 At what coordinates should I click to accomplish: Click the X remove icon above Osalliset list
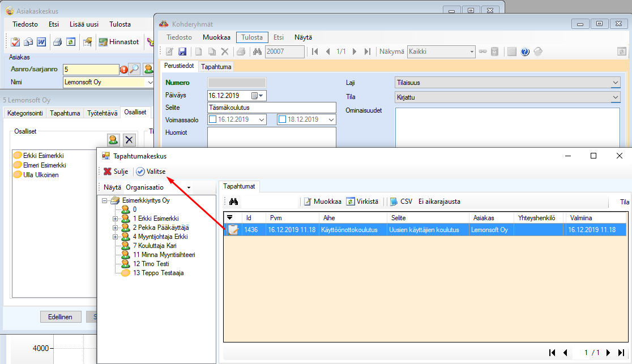(x=129, y=140)
